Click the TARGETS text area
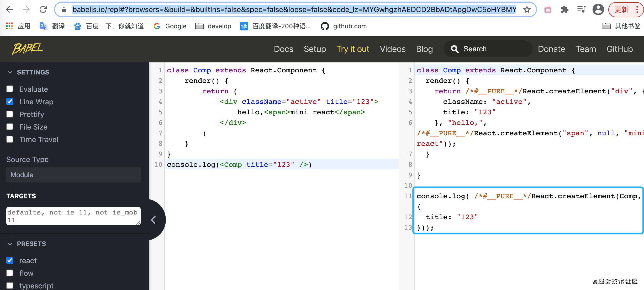Screen dimensions: 644x290 pyautogui.click(x=73, y=216)
